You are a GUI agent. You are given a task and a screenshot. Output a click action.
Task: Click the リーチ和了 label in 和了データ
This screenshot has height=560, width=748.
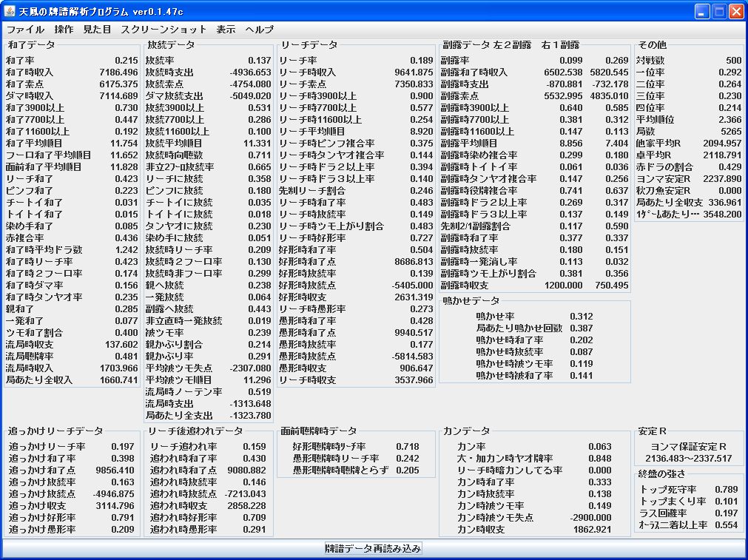(x=29, y=179)
